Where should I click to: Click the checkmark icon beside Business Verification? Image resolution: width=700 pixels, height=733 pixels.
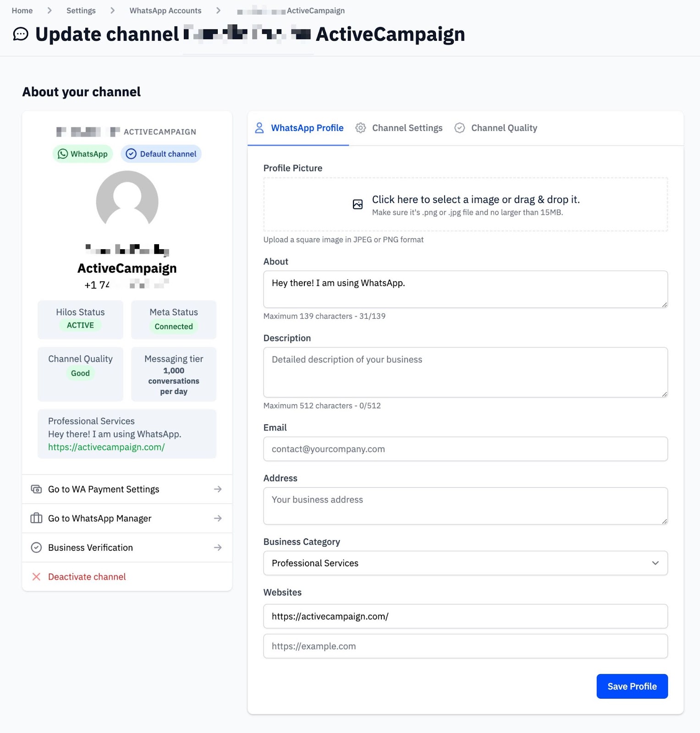[x=36, y=547]
